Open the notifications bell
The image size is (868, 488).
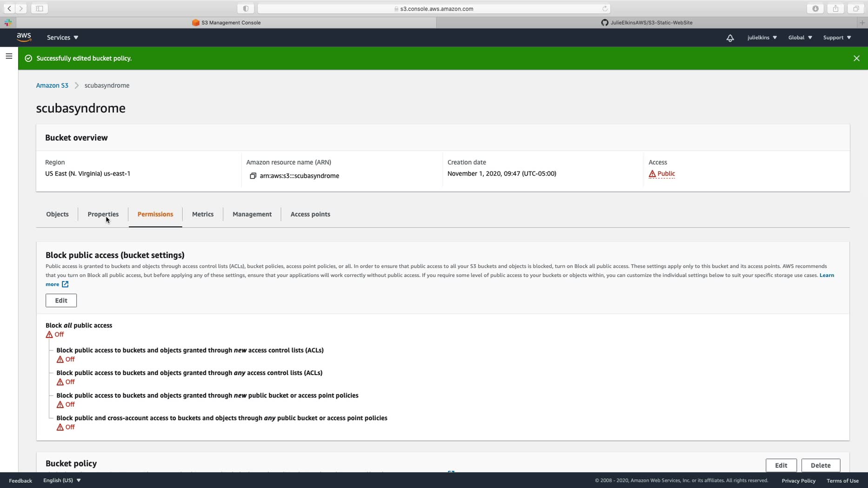[x=730, y=38]
